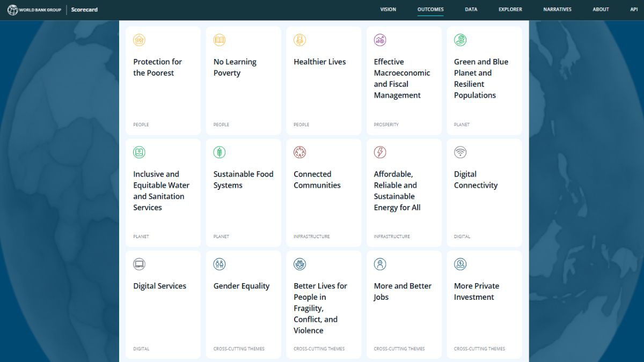
Task: Click DIGITAL label on Digital Connectivity card
Action: click(462, 237)
